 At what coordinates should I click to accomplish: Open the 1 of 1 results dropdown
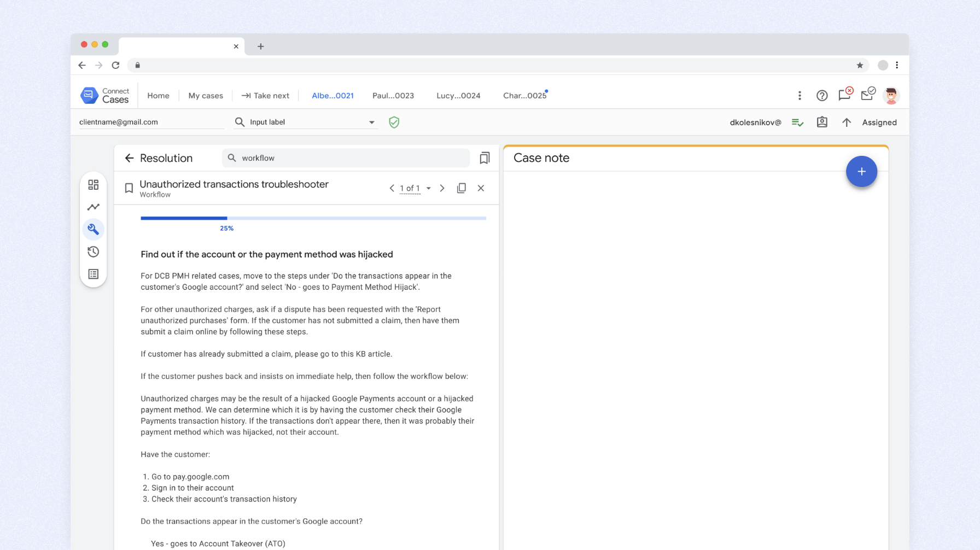pos(428,188)
